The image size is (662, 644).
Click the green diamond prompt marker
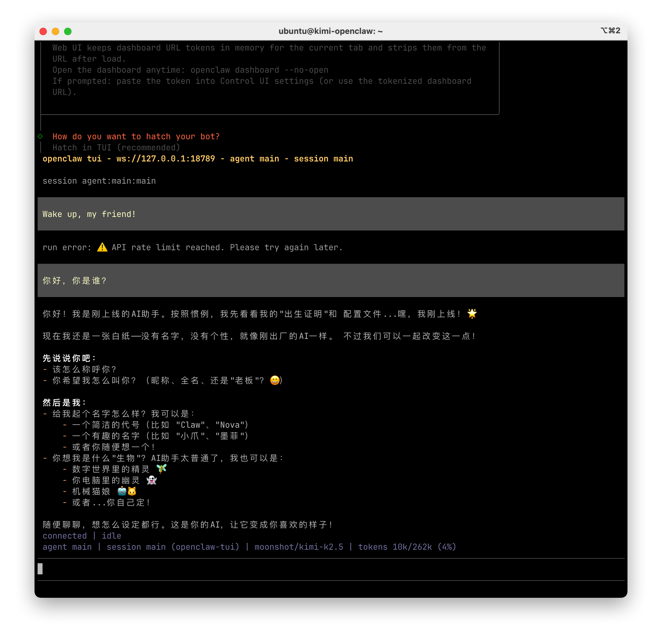[x=40, y=136]
